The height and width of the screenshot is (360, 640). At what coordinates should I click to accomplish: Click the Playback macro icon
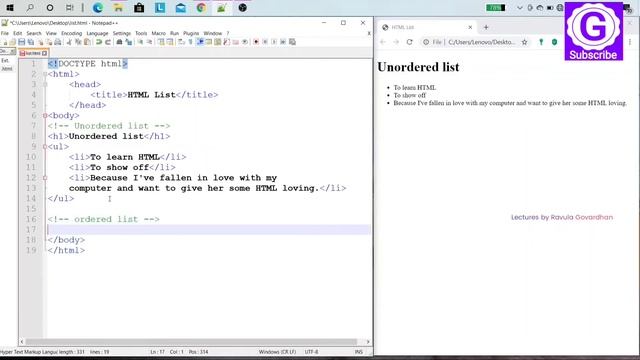(274, 42)
